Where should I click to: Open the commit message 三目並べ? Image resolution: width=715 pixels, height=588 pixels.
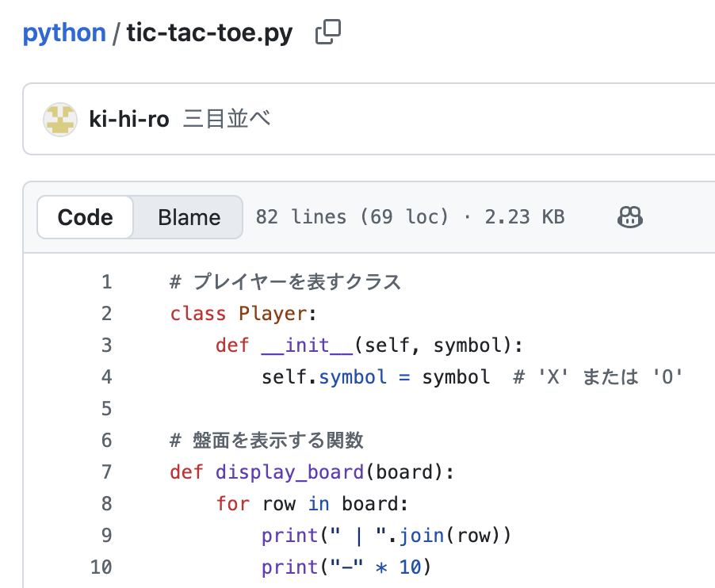click(227, 120)
